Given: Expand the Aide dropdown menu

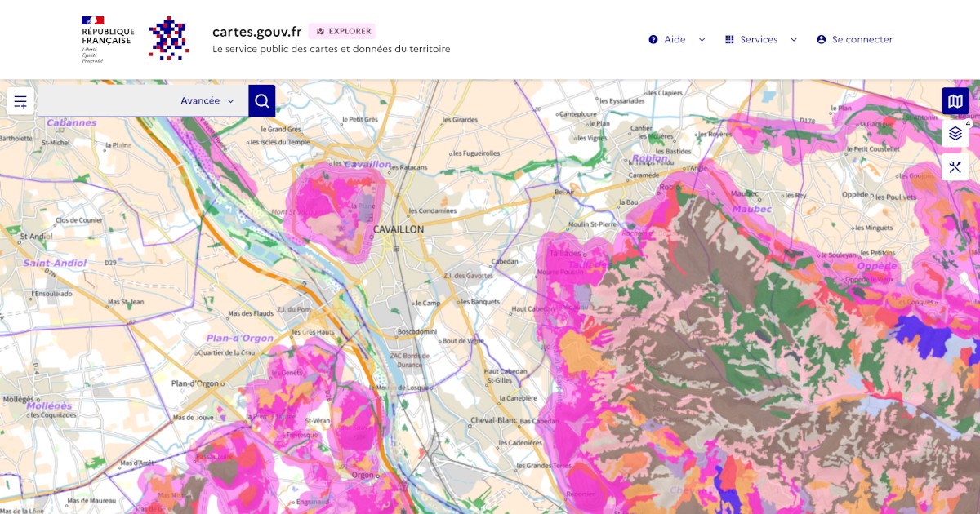Looking at the screenshot, I should pos(677,39).
